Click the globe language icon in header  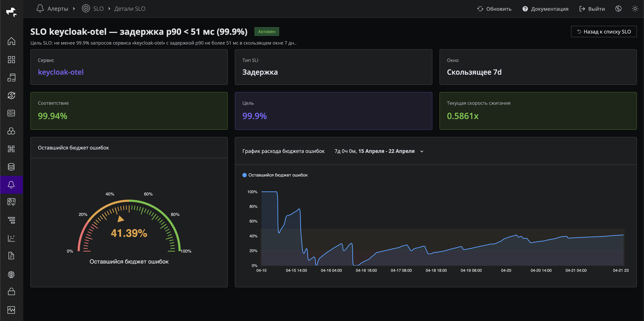pyautogui.click(x=618, y=9)
